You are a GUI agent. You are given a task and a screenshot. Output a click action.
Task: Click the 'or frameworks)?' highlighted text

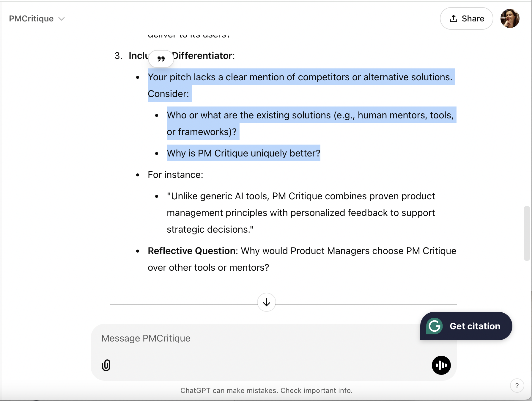202,132
